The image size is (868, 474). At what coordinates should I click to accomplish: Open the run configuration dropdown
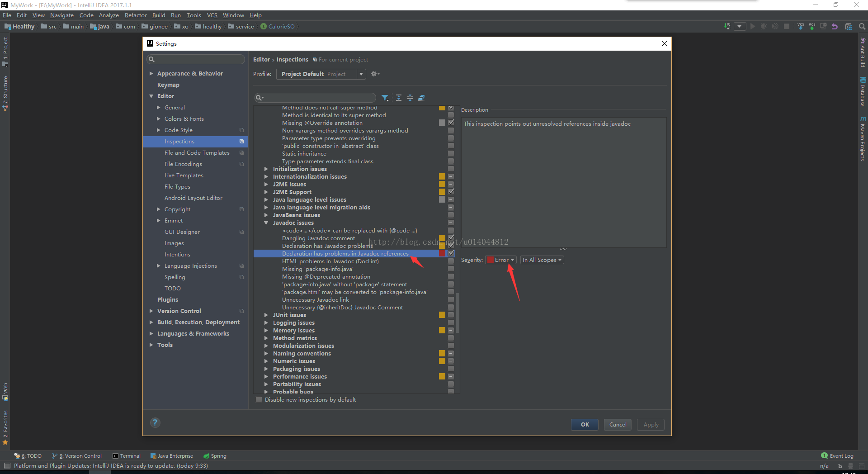[x=740, y=26]
